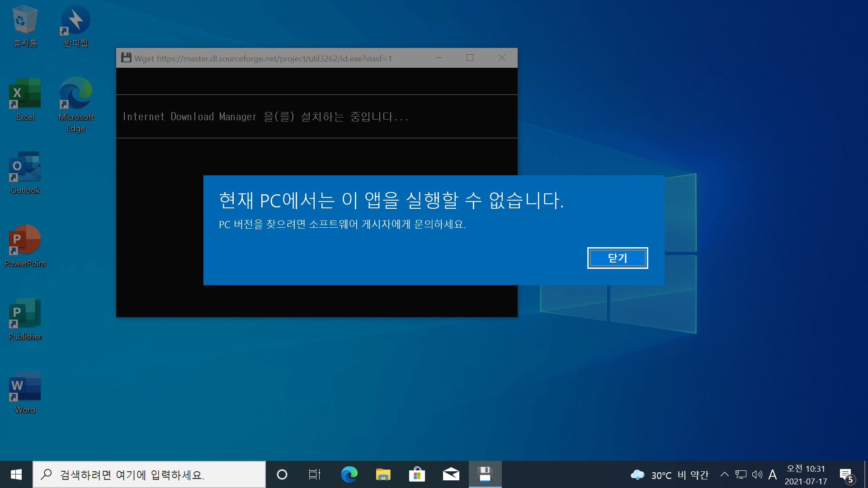
Task: Close the Wget installer window
Action: click(x=502, y=58)
